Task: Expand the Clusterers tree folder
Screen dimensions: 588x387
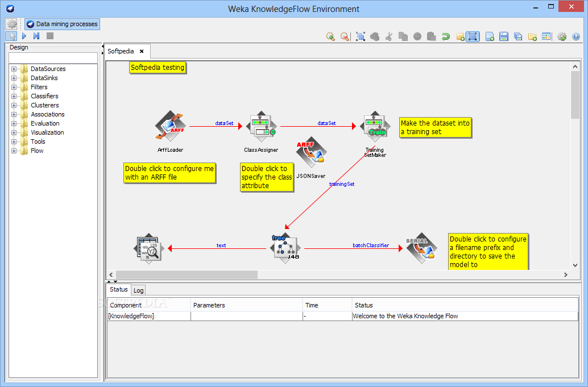Action: pyautogui.click(x=14, y=105)
